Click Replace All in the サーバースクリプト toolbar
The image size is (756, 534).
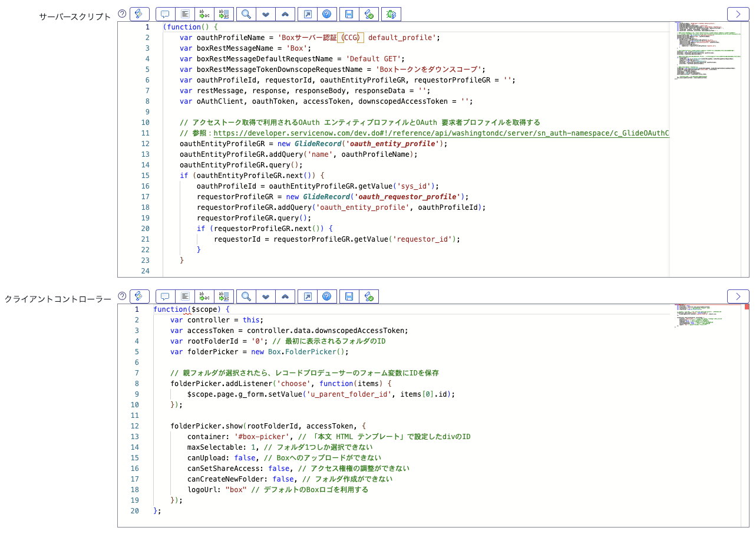coord(224,14)
